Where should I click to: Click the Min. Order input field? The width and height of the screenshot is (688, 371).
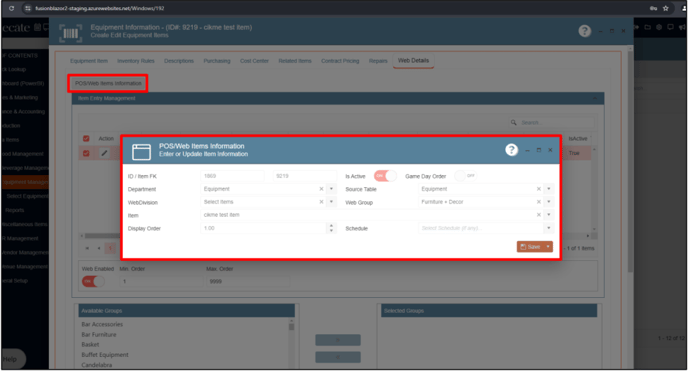(x=161, y=281)
